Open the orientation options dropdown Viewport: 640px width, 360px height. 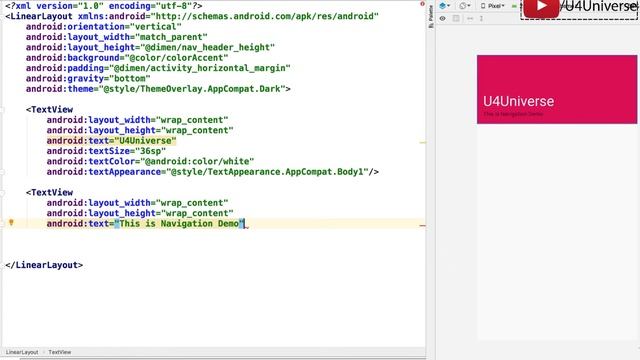click(x=464, y=6)
